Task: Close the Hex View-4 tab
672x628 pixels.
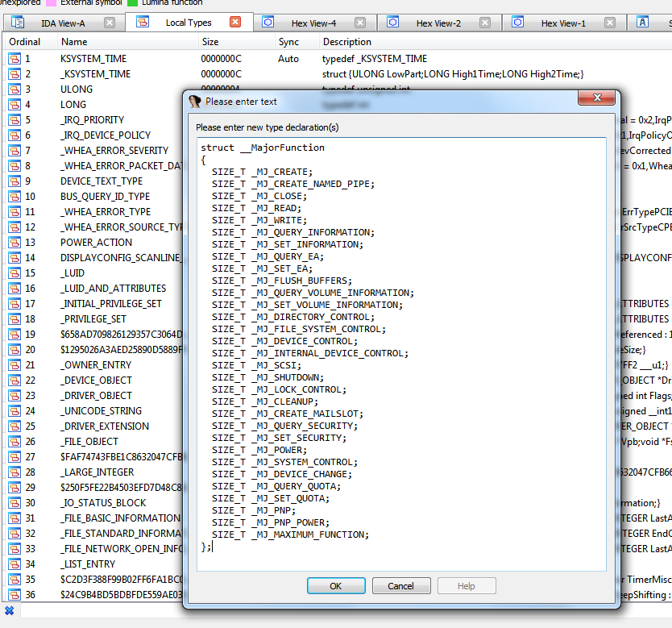Action: tap(360, 23)
